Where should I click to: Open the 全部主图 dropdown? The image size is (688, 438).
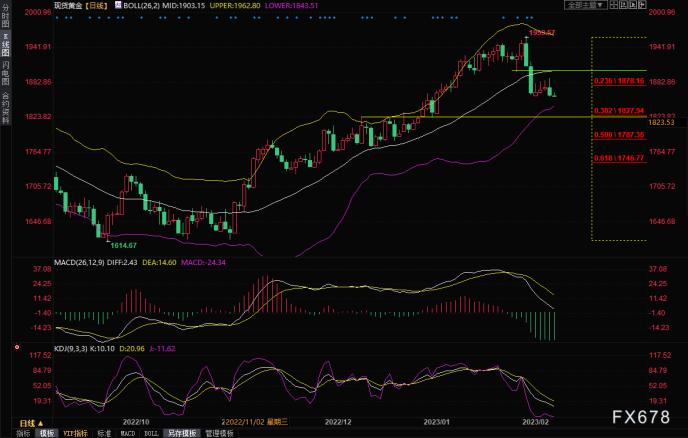(x=585, y=5)
